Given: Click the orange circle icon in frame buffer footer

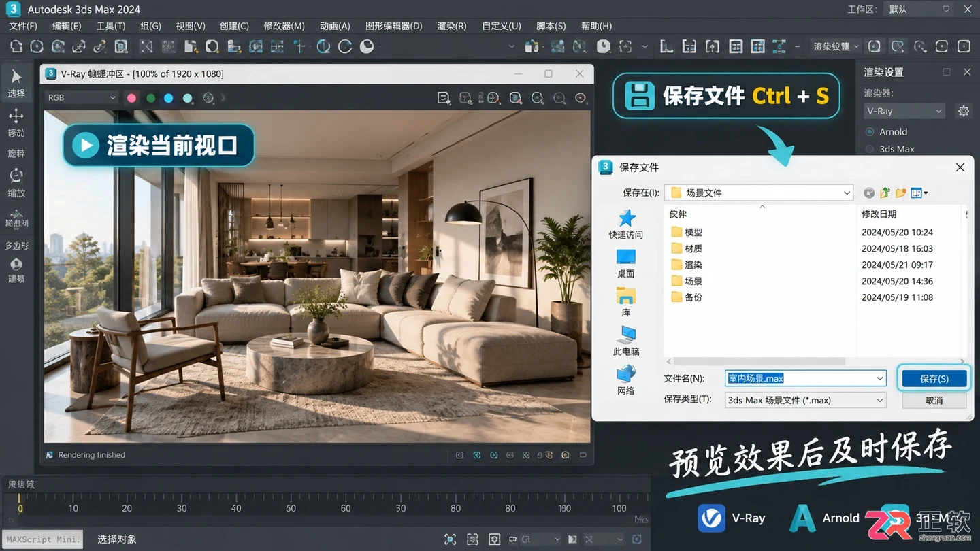Looking at the screenshot, I should 566,455.
